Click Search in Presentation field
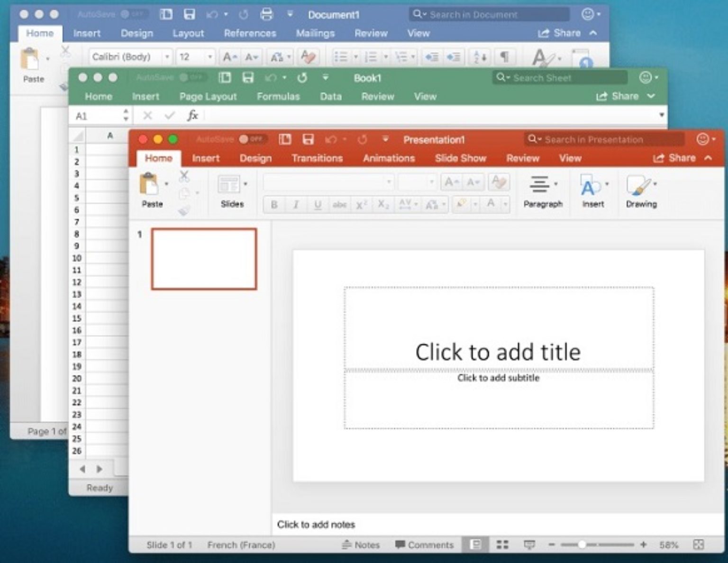This screenshot has width=728, height=563. pos(604,139)
